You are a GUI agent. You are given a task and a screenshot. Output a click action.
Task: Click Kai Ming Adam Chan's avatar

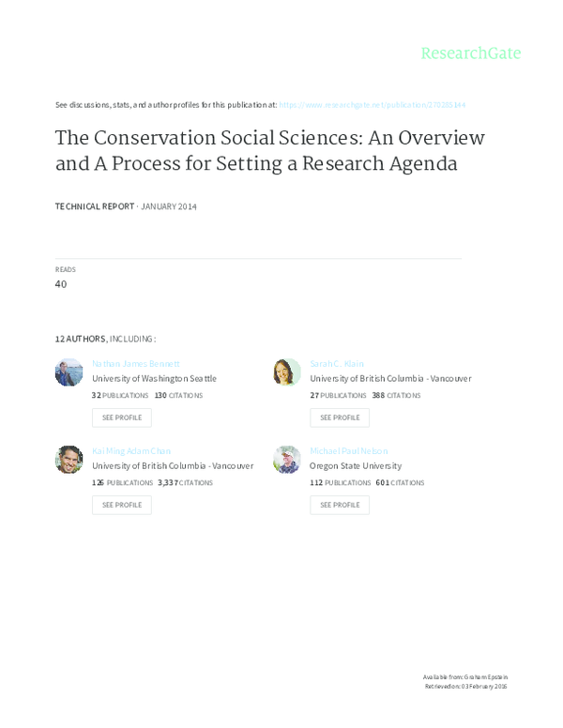tap(69, 460)
